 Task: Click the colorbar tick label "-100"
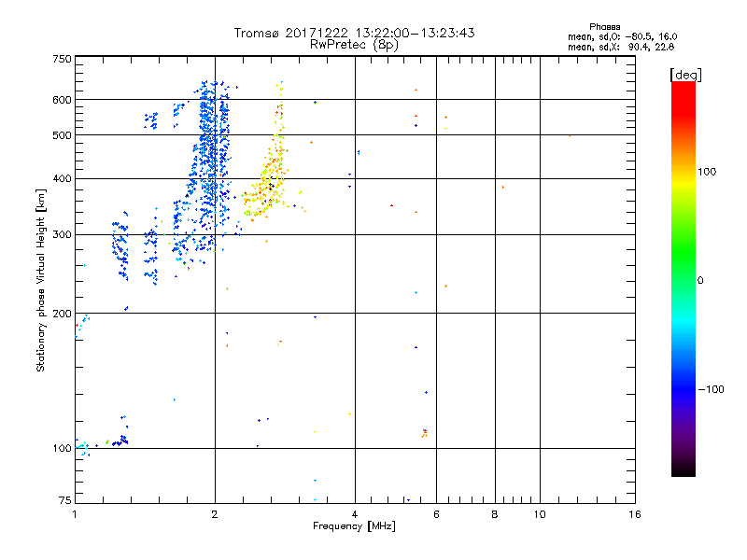(711, 389)
